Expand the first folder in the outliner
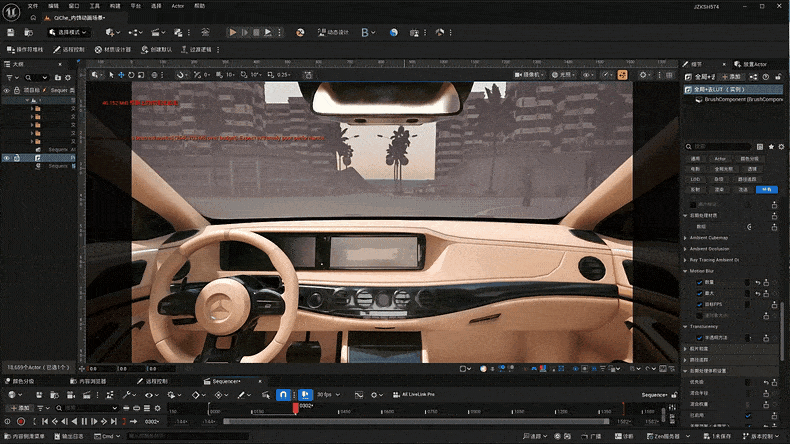The width and height of the screenshot is (790, 444). point(32,108)
